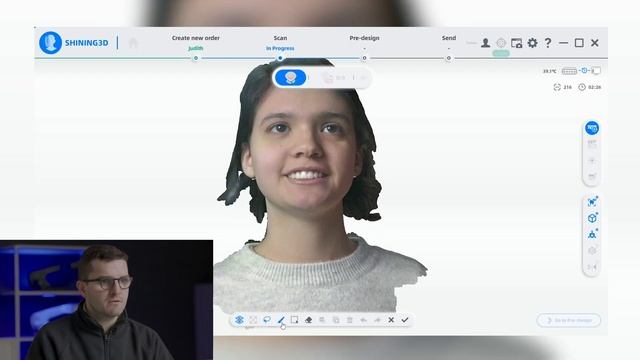Click the presenter webcam video overlay
This screenshot has height=360, width=640.
point(106,300)
